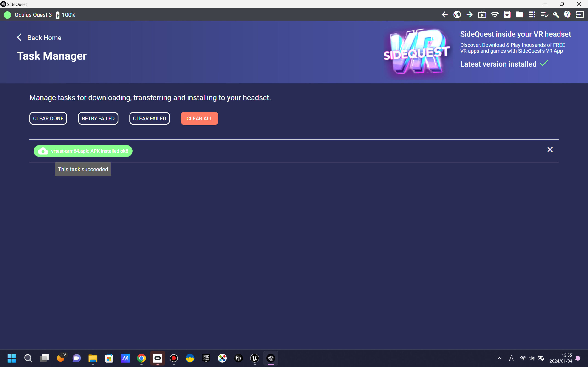The image size is (588, 367).
Task: Click the navigate back arrow in toolbar
Action: click(444, 14)
